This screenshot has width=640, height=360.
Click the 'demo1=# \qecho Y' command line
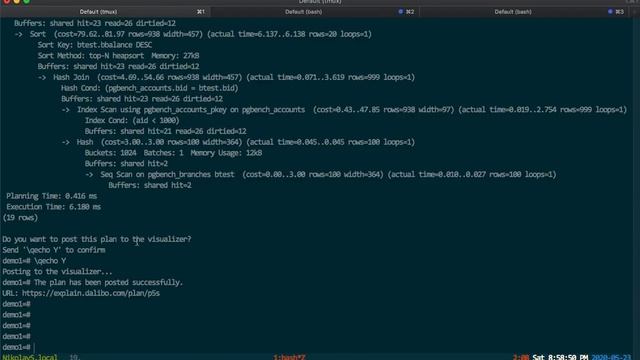click(34, 261)
